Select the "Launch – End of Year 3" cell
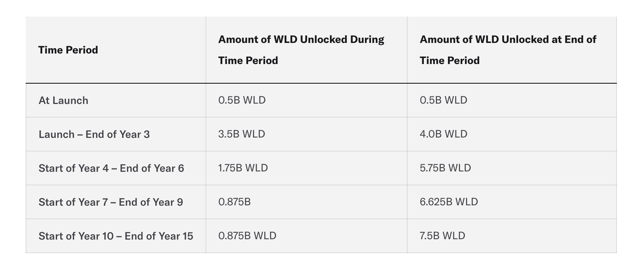This screenshot has width=644, height=275. (x=94, y=134)
